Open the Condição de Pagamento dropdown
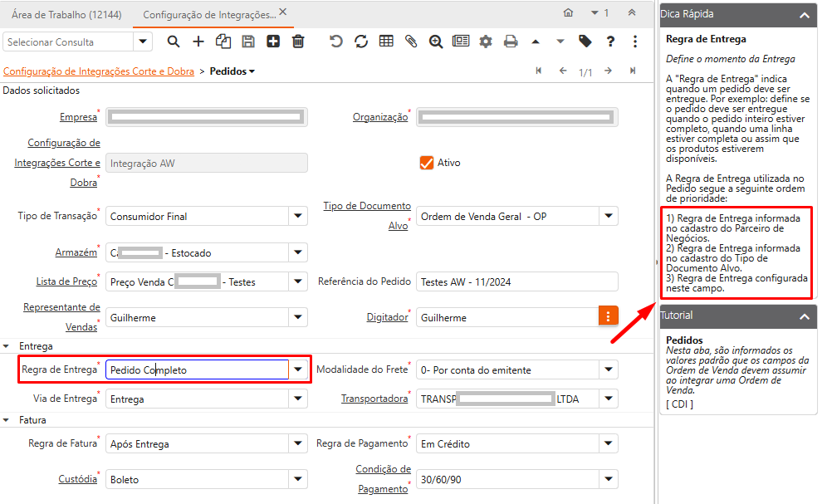The height and width of the screenshot is (504, 822). coord(609,479)
